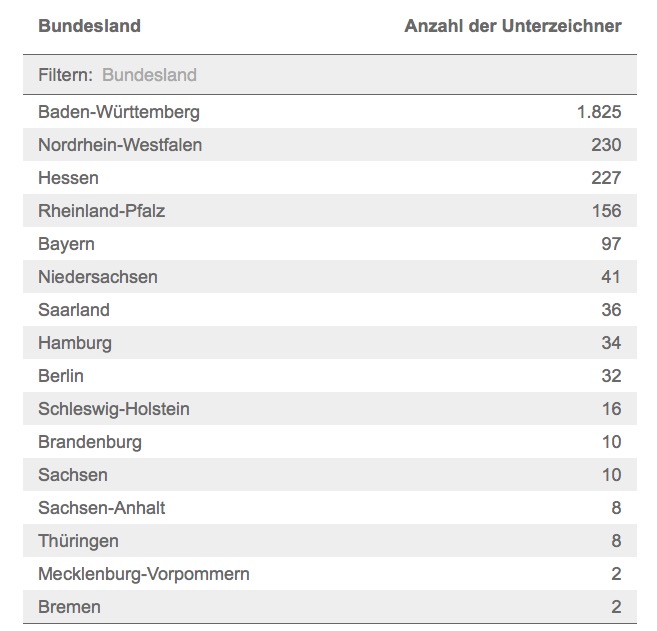Pick the Saarland row

pos(74,310)
